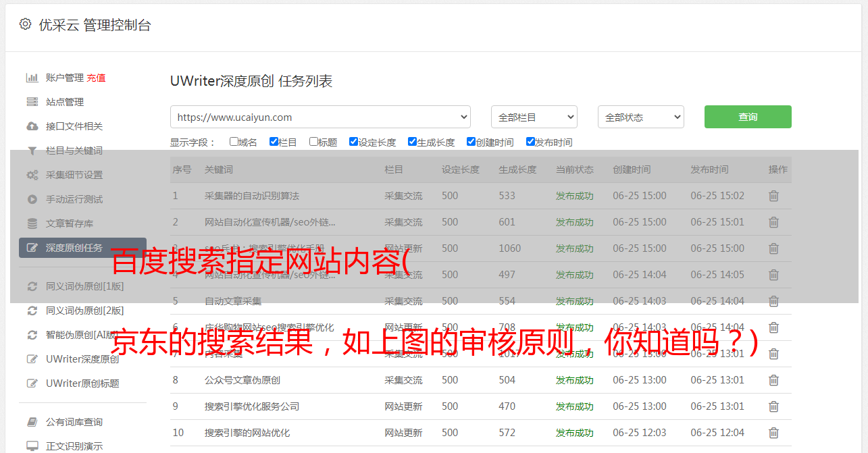Viewport: 868px width, 453px height.
Task: Click the server icon for 站点管理
Action: (32, 102)
